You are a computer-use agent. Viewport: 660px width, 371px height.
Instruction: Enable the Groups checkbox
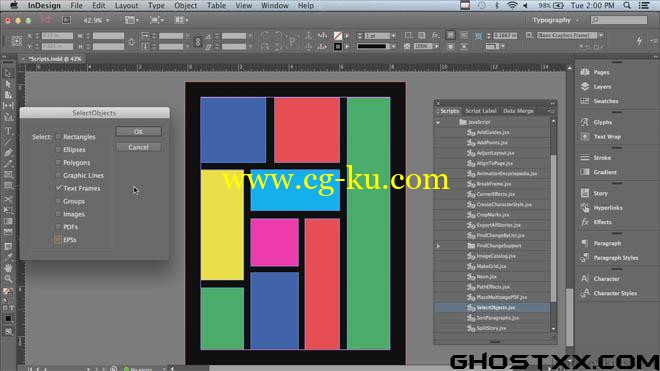(59, 201)
